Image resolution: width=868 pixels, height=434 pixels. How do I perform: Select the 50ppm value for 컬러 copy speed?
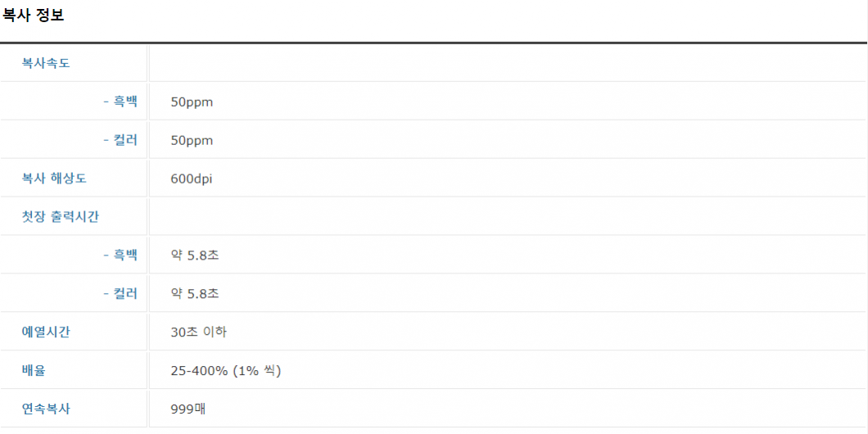tap(192, 141)
